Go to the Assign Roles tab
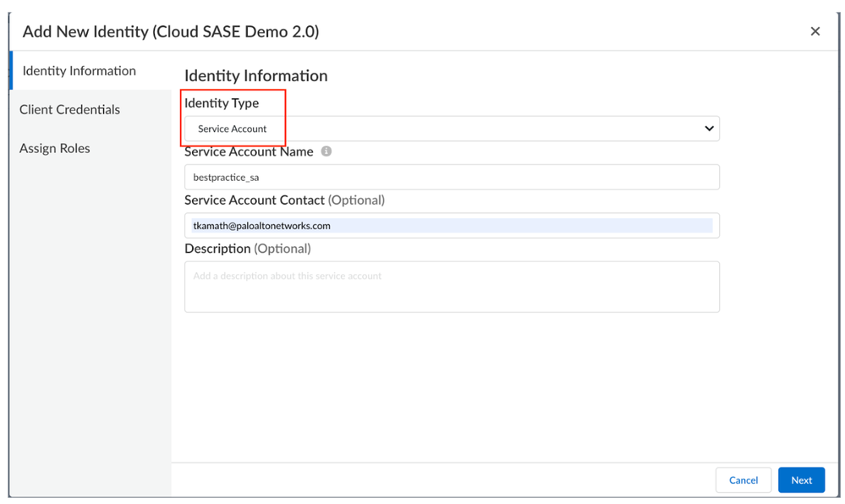Screen dimensions: 845x504 (x=55, y=149)
